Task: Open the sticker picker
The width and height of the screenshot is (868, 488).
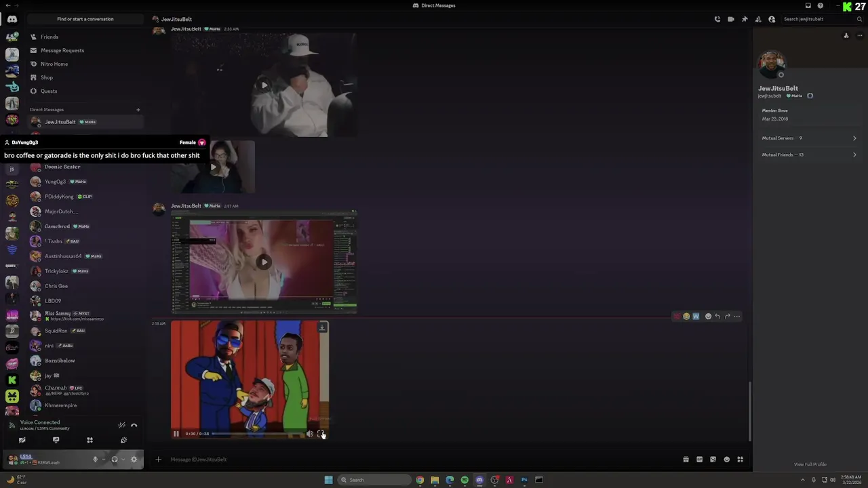Action: 713,460
